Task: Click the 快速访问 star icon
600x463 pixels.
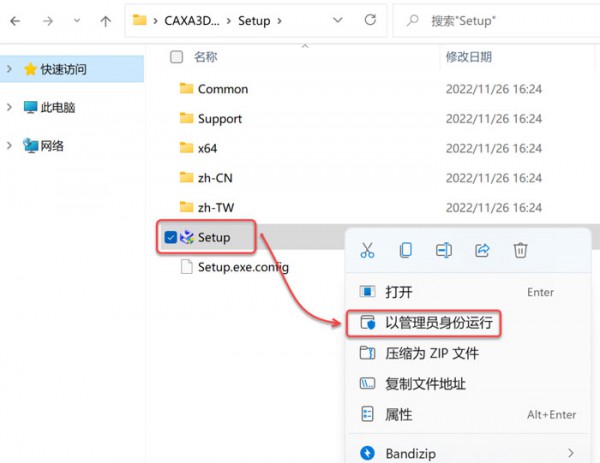Action: click(x=30, y=69)
